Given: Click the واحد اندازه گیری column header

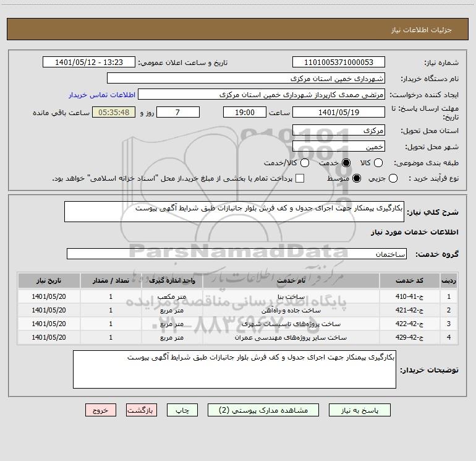Looking at the screenshot, I should click(x=172, y=280).
